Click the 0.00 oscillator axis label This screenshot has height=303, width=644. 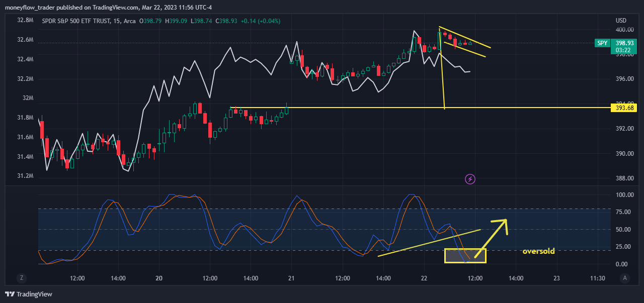click(621, 264)
